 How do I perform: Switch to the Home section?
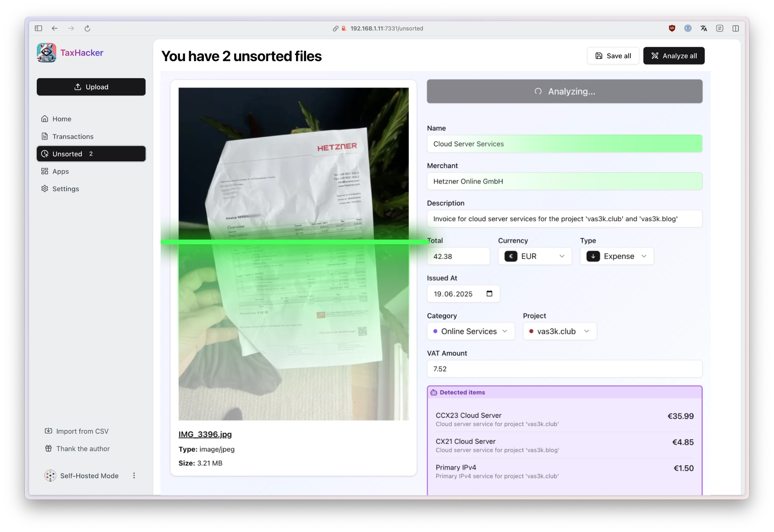(x=62, y=119)
